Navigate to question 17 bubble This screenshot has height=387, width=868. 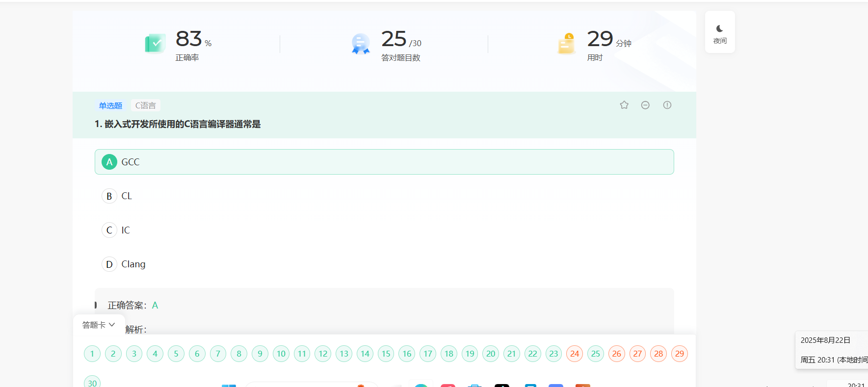click(428, 354)
